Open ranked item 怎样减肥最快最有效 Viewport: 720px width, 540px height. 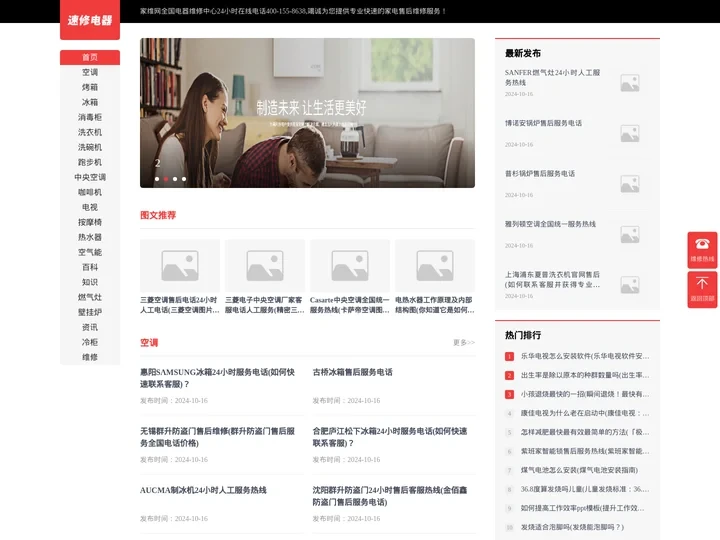tap(585, 432)
